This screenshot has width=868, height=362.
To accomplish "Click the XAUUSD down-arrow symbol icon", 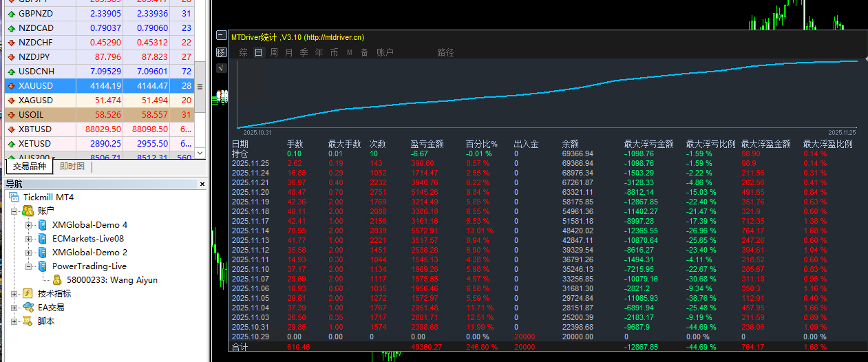I will [11, 86].
